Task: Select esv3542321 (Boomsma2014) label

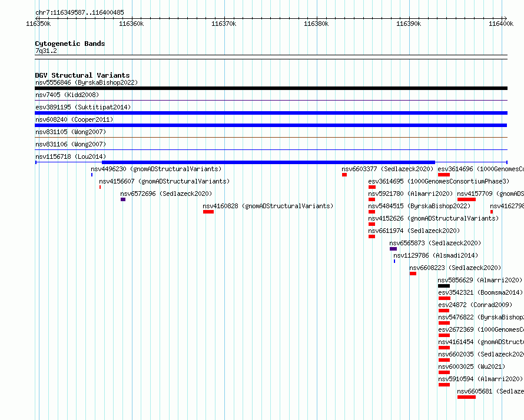Action: tap(480, 292)
